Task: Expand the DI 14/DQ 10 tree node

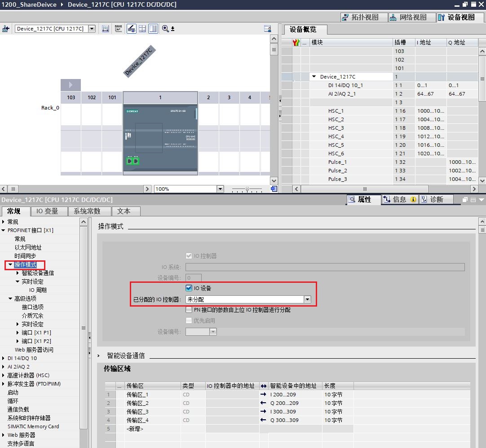Action: coord(3,358)
